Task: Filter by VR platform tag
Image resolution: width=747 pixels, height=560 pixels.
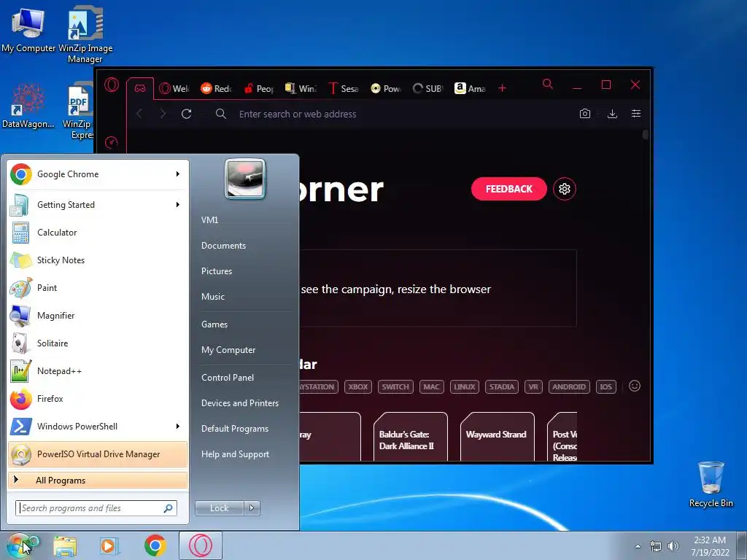Action: [533, 386]
